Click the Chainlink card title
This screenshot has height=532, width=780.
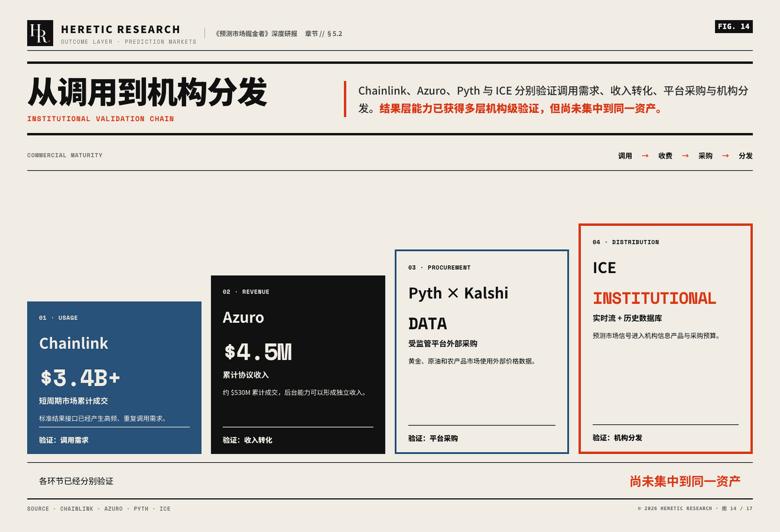coord(74,343)
